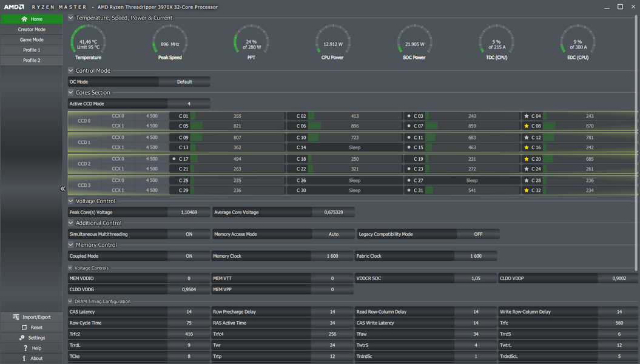
Task: Toggle Coupled Mode ON value
Action: 189,256
